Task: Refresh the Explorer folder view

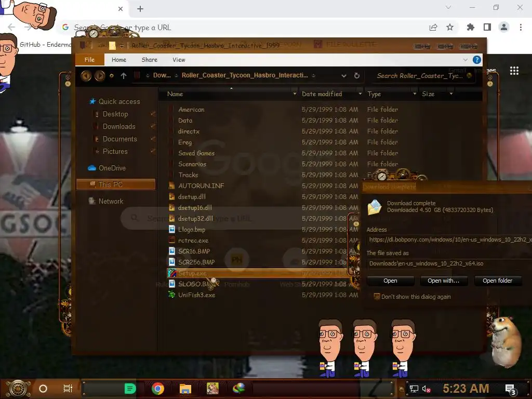Action: (x=356, y=76)
